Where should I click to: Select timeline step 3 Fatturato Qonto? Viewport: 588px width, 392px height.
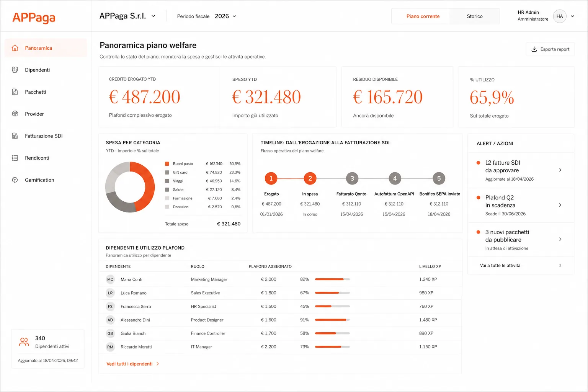(352, 178)
